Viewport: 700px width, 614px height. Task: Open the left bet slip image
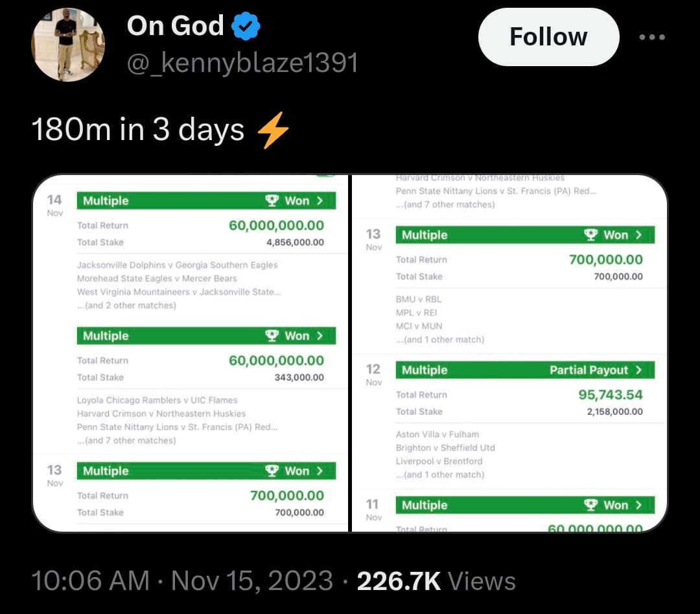click(x=191, y=353)
